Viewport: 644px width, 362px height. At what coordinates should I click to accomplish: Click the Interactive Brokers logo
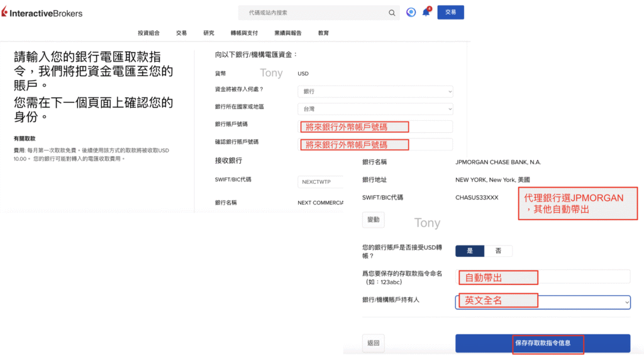click(42, 13)
